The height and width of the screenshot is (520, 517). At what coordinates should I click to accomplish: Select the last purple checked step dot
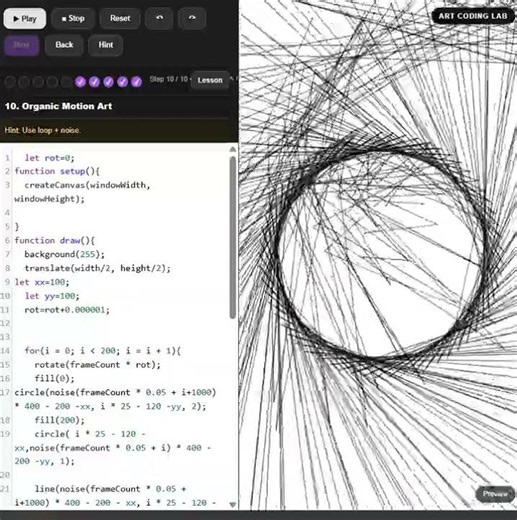click(x=136, y=81)
